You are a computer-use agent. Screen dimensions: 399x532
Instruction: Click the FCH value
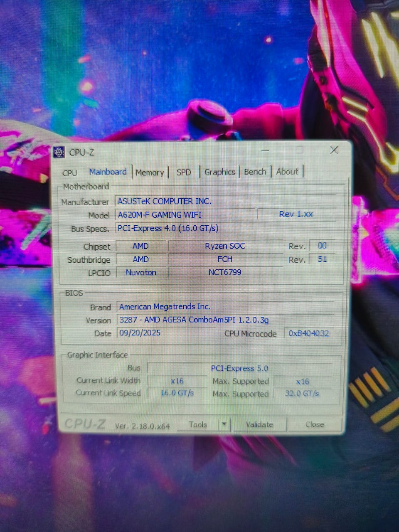tap(225, 259)
